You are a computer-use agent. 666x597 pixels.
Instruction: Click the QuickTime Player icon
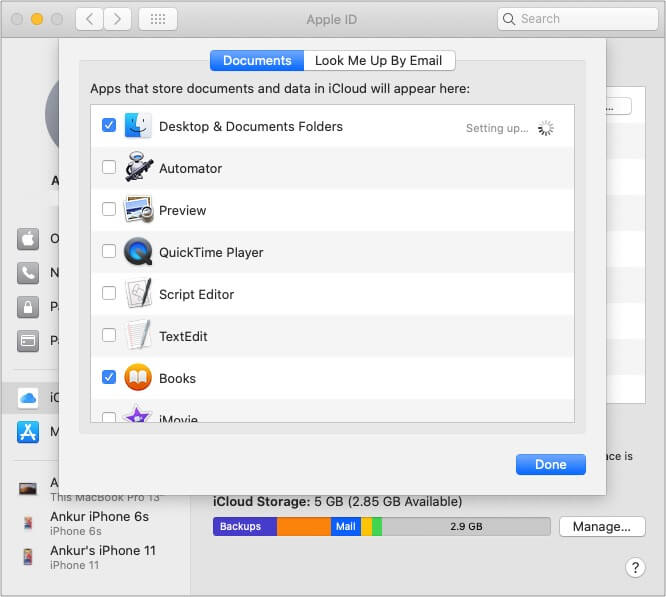pos(138,251)
